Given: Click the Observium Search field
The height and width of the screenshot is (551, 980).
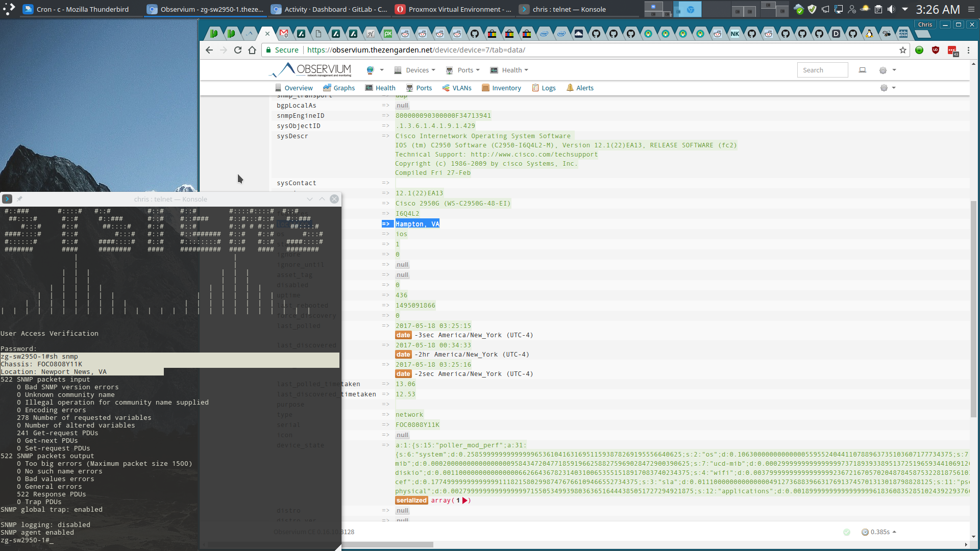Looking at the screenshot, I should point(823,70).
